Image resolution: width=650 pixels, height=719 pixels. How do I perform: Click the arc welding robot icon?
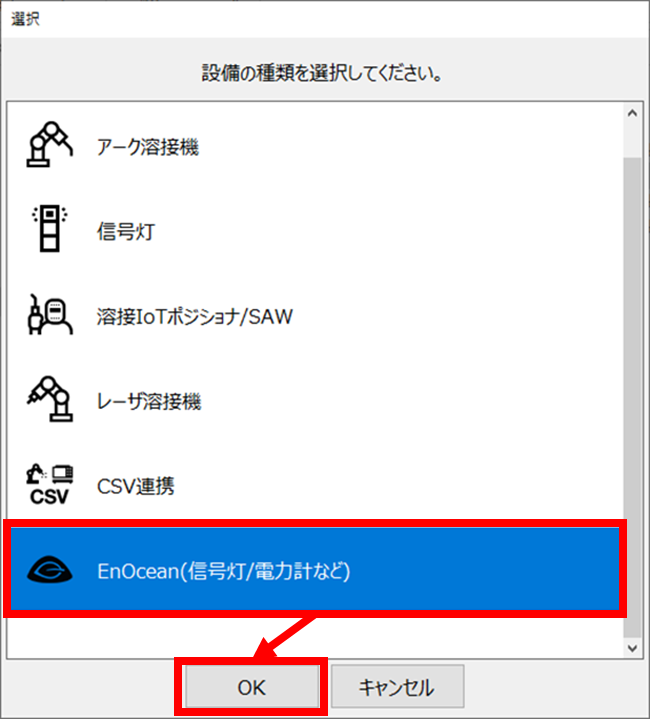coord(50,144)
